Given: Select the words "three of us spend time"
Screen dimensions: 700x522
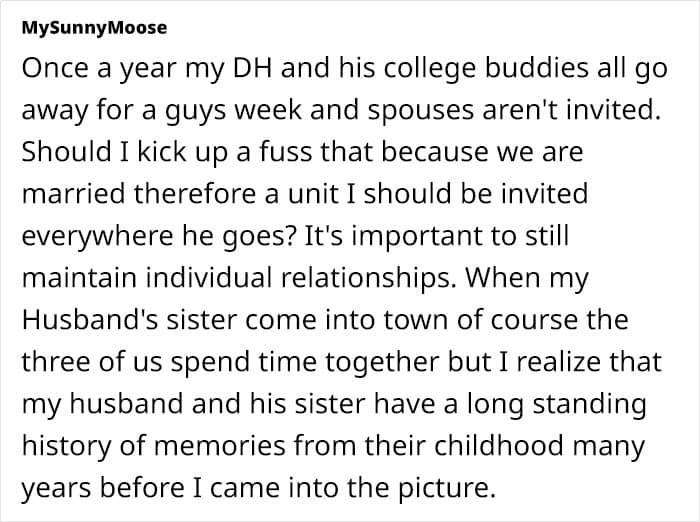Looking at the screenshot, I should click(x=169, y=361).
